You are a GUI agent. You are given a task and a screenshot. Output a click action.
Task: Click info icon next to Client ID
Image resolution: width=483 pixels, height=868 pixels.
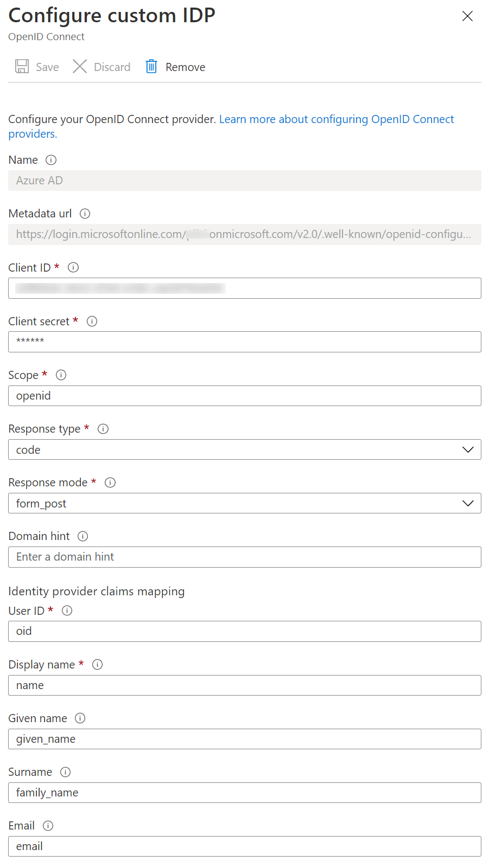pos(73,267)
